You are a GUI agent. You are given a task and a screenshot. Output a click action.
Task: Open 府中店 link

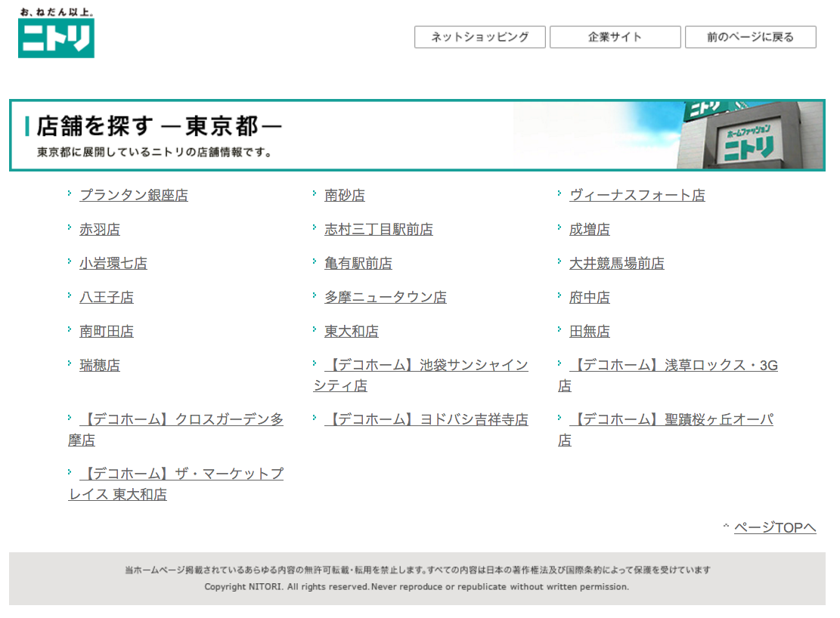[x=589, y=297]
